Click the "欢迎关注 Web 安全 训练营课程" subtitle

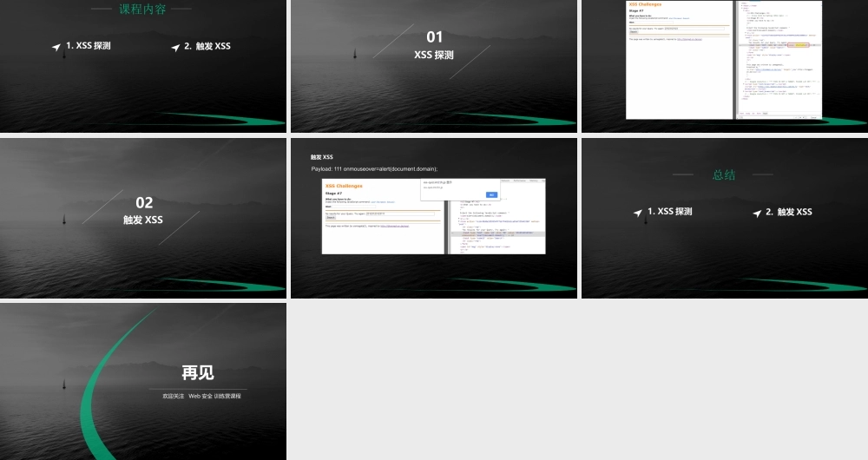[201, 396]
